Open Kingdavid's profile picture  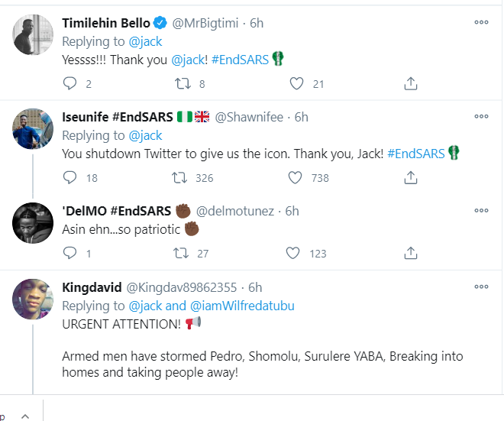pos(32,300)
